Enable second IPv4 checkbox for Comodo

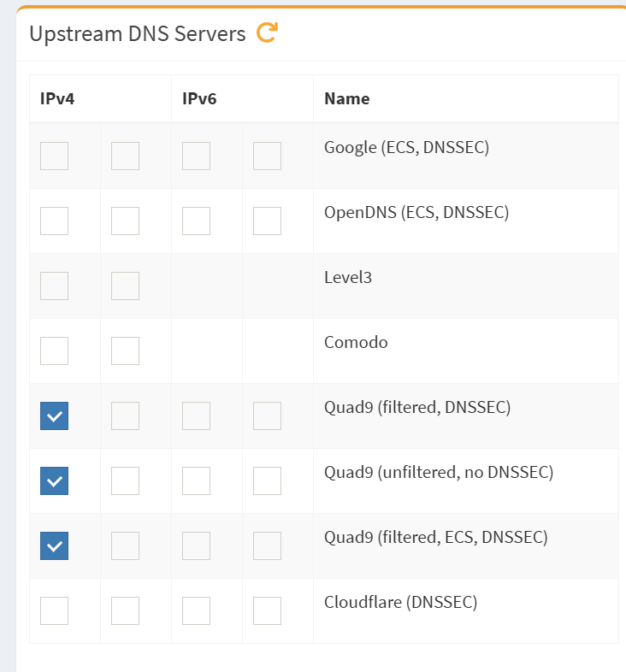tap(125, 351)
